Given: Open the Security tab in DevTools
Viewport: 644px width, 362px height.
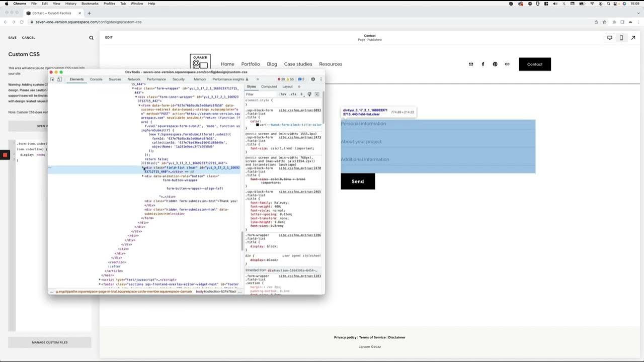Looking at the screenshot, I should click(x=179, y=79).
